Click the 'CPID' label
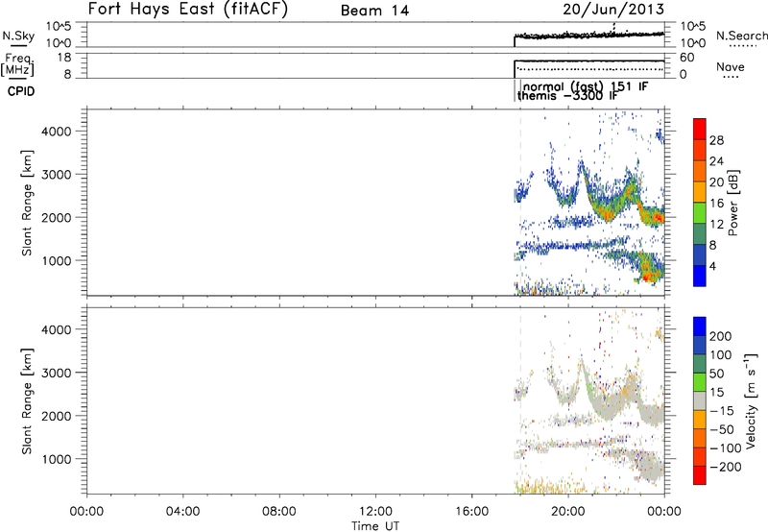768x532 pixels. pos(21,91)
